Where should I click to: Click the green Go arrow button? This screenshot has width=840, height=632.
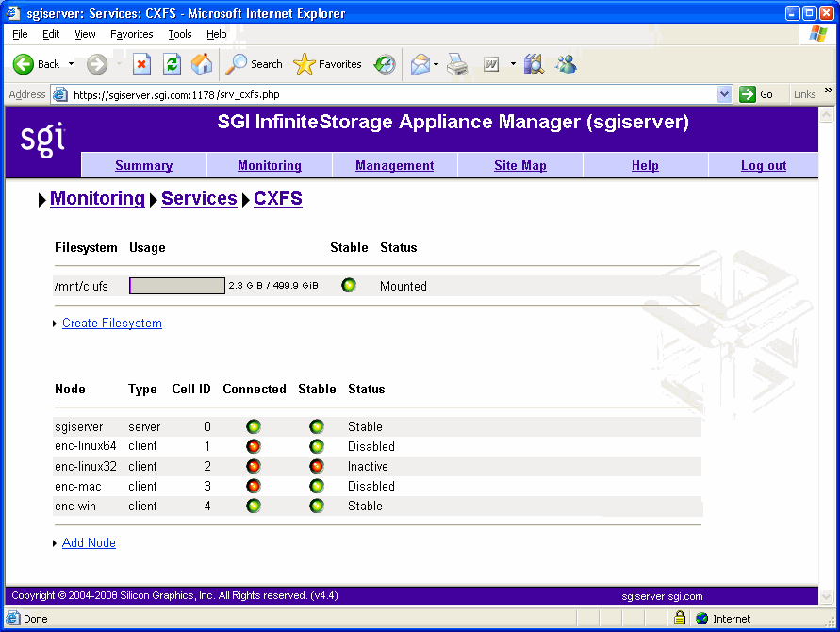click(x=748, y=94)
